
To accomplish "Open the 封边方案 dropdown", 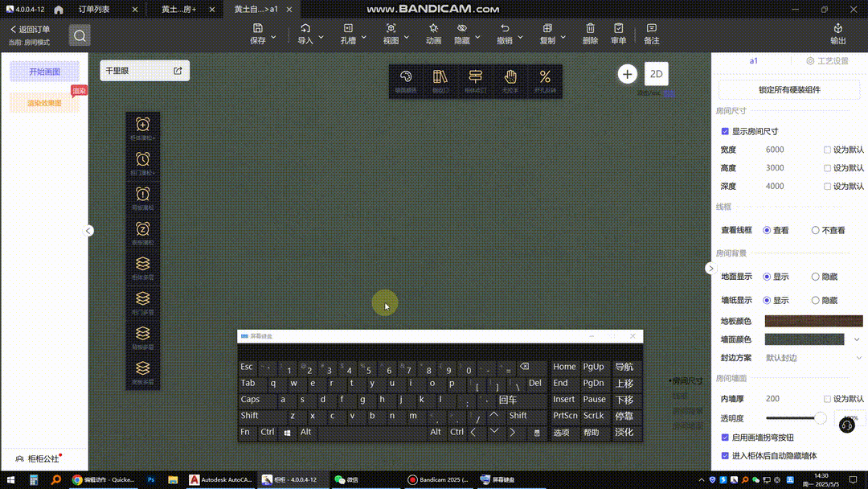I will pos(813,358).
